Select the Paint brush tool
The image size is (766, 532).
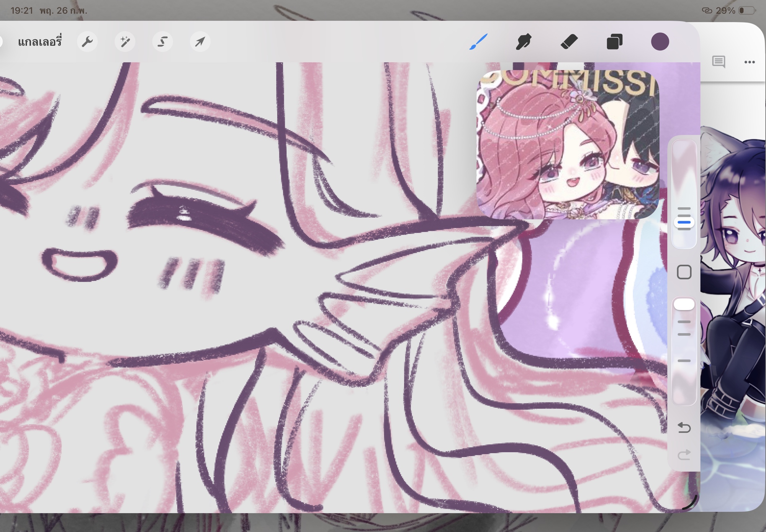point(478,41)
